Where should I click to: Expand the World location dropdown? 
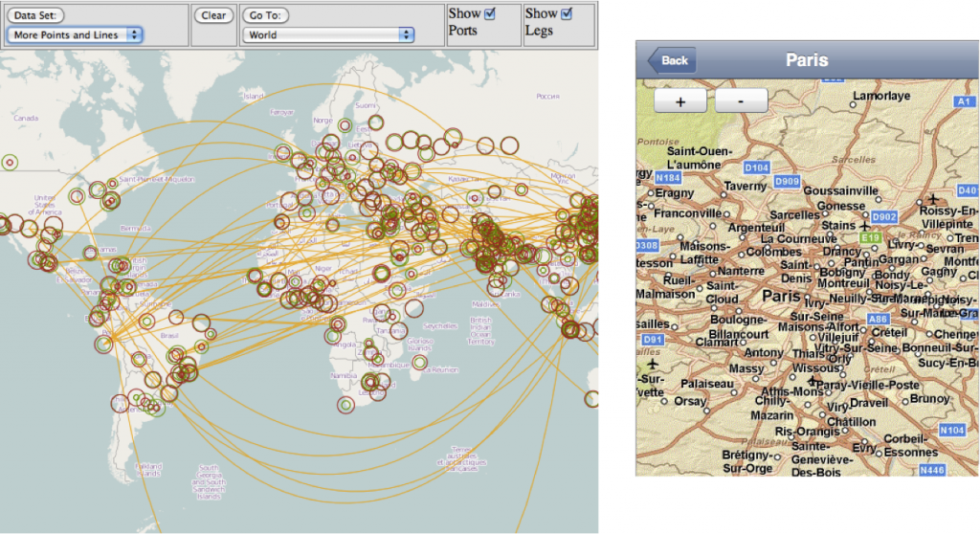click(327, 34)
